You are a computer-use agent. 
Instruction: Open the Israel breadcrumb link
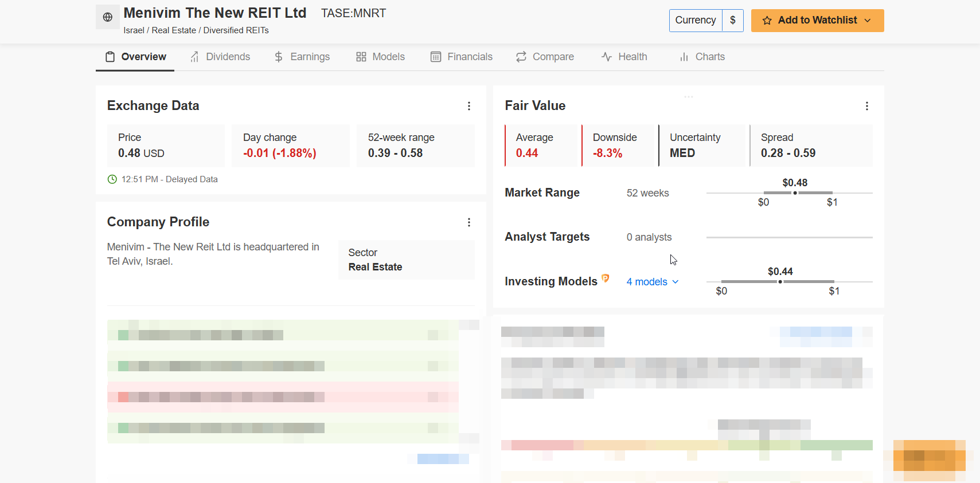tap(134, 30)
